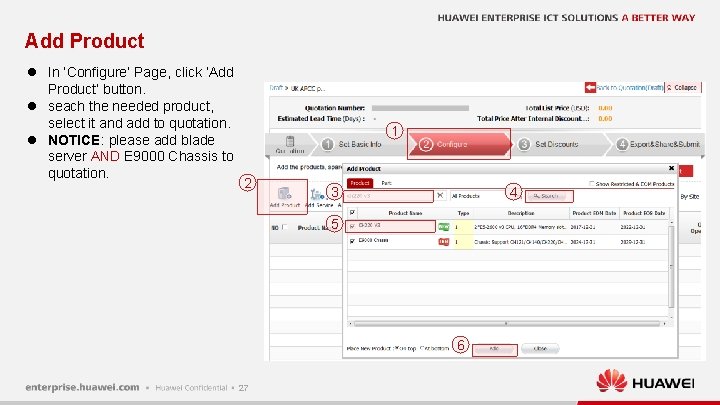Close the Add Product dialog with X
The width and height of the screenshot is (720, 405).
tap(671, 169)
